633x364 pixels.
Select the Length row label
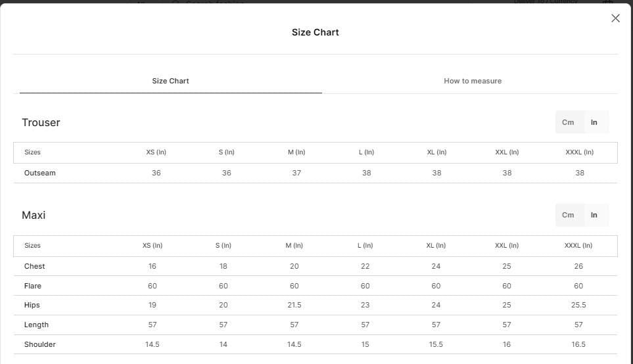coord(36,325)
